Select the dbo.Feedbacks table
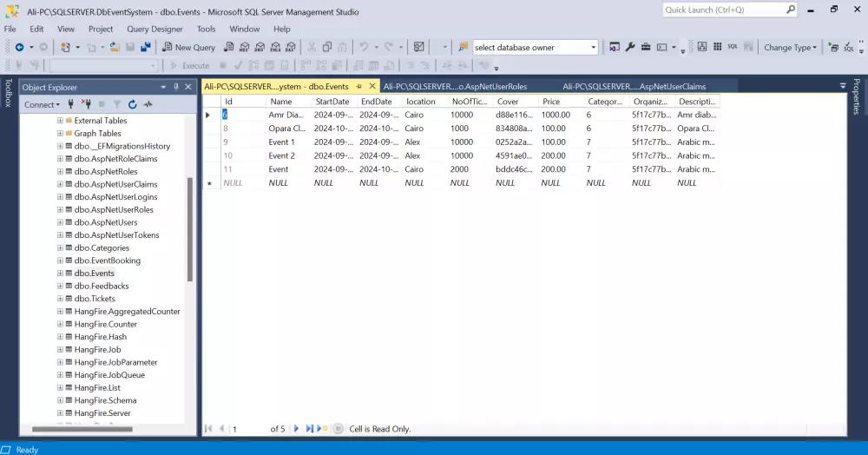The image size is (868, 455). coord(102,286)
